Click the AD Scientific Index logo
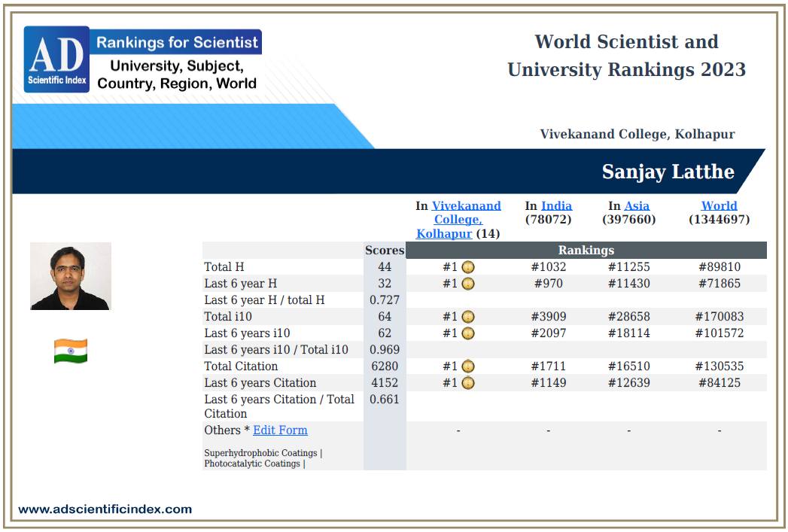The width and height of the screenshot is (788, 532). pos(56,59)
